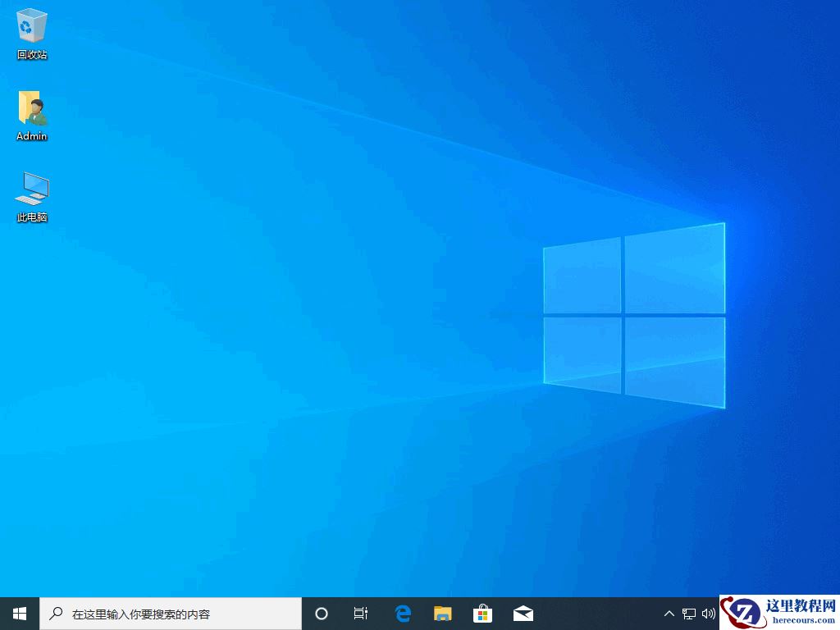Launch Microsoft Edge from the taskbar
This screenshot has width=840, height=630.
tap(402, 613)
